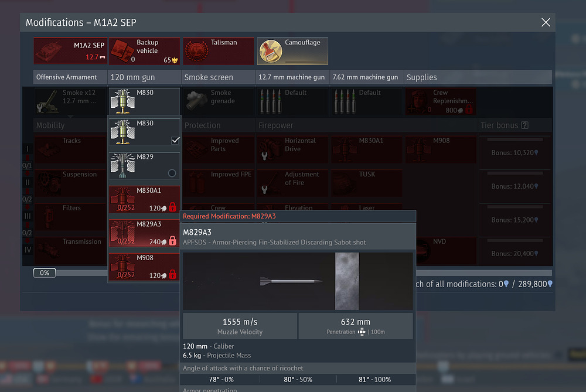Click the Required Modification: M829A3 text
Image resolution: width=586 pixels, height=392 pixels.
(229, 216)
